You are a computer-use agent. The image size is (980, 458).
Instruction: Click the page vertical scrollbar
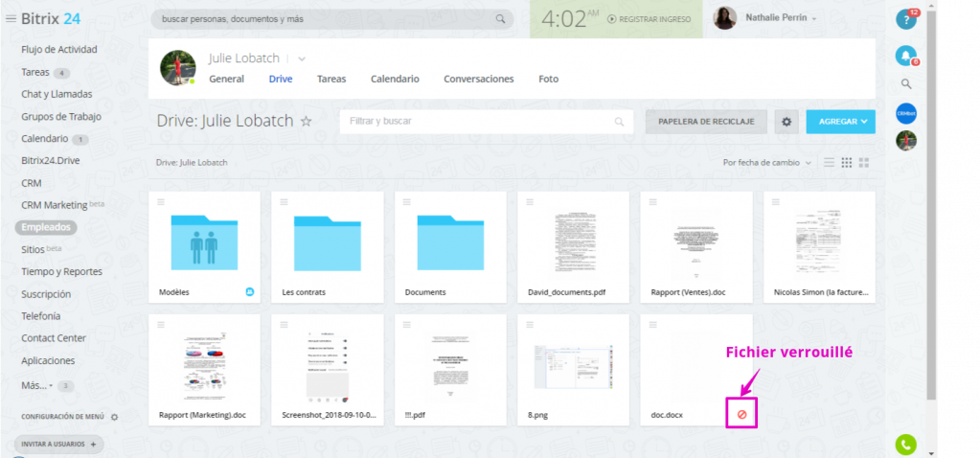coord(932,206)
